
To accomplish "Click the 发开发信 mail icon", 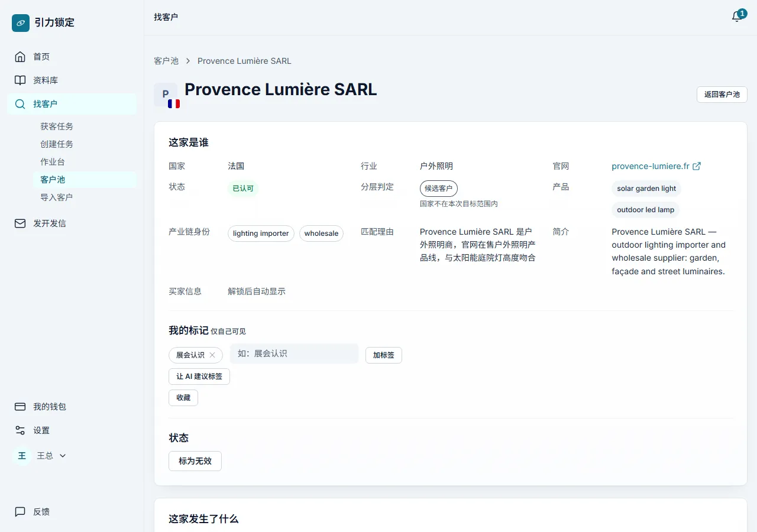I will (20, 223).
